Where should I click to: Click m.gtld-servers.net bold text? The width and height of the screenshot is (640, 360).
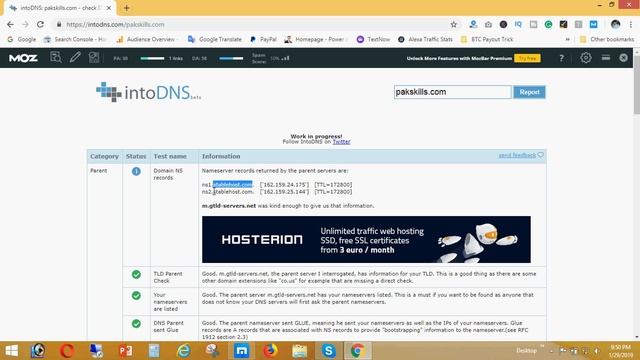tap(229, 206)
